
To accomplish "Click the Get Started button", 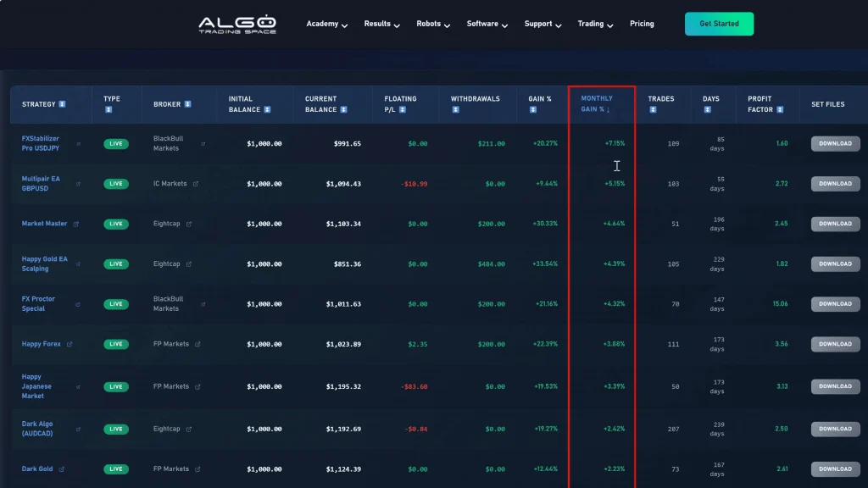I will click(x=719, y=24).
